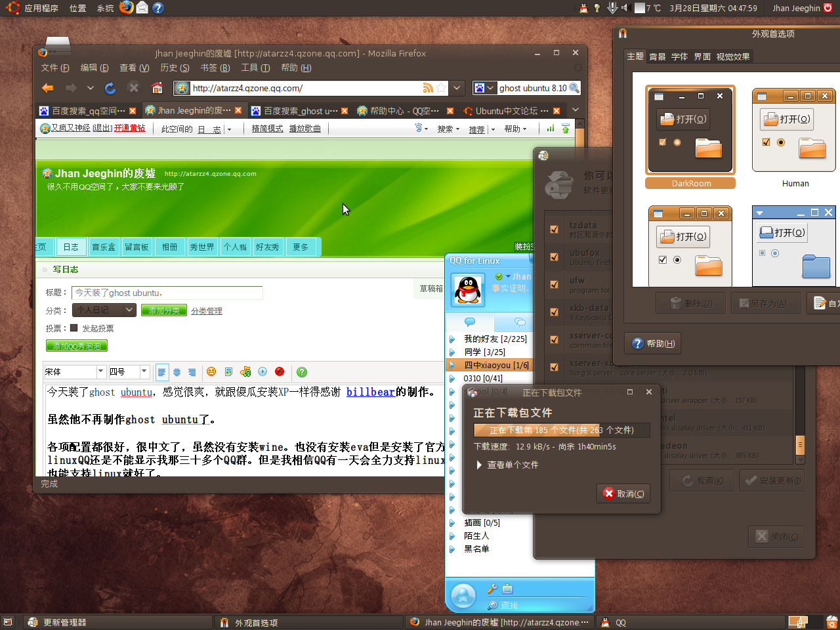This screenshot has height=630, width=840.
Task: Insert picture with editor image icon
Action: [x=228, y=371]
